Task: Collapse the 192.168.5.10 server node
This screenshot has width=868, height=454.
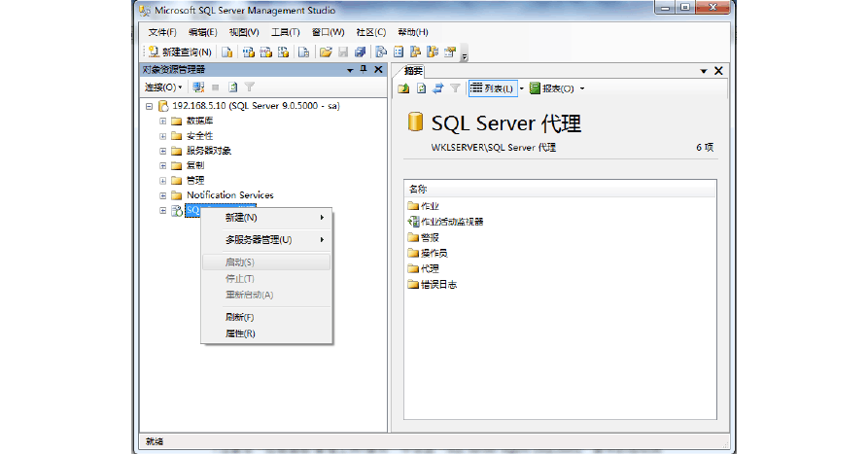Action: 149,106
